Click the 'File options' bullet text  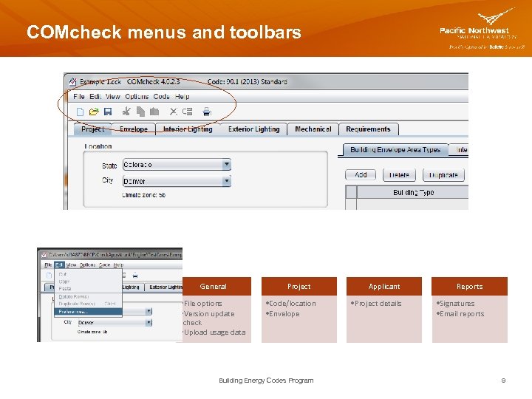(x=202, y=304)
